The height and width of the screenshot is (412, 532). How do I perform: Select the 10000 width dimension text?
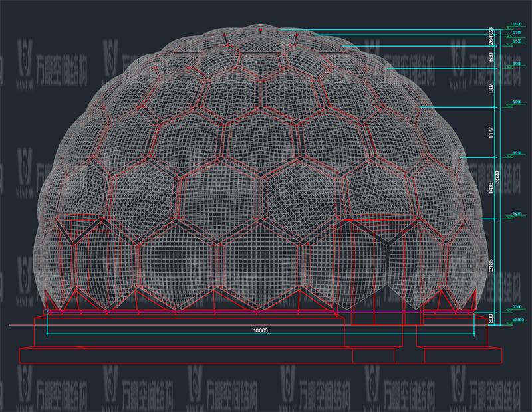tap(260, 330)
